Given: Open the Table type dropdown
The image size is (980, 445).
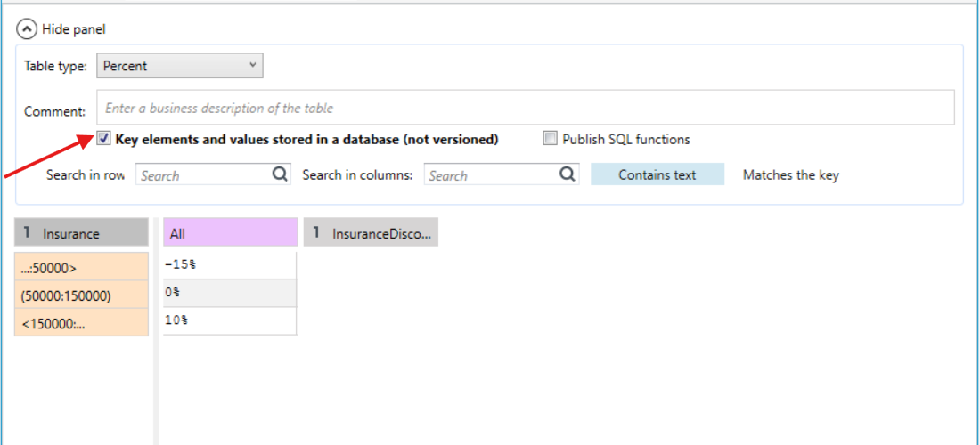Looking at the screenshot, I should pos(180,66).
